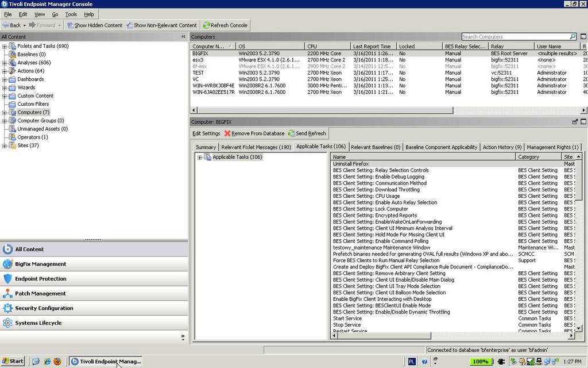Viewport: 588px width, 368px height.
Task: Expand Applicable Tasks (106) filter node
Action: pyautogui.click(x=199, y=158)
